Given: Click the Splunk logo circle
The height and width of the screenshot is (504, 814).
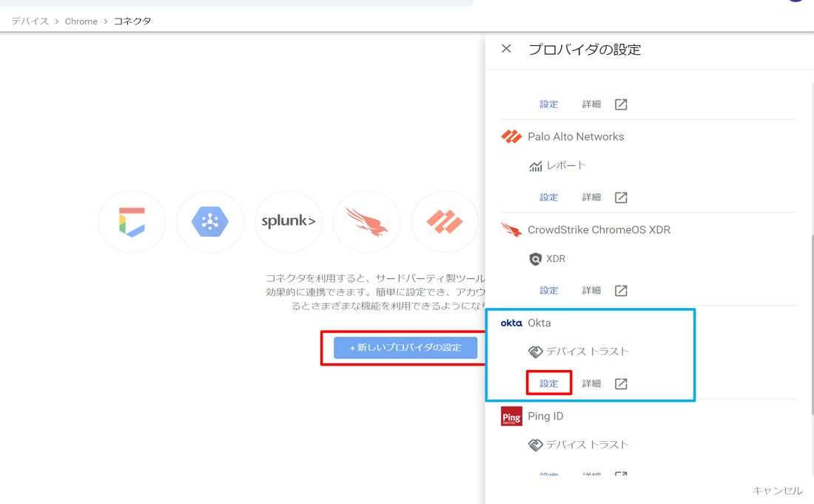Looking at the screenshot, I should pos(289,221).
